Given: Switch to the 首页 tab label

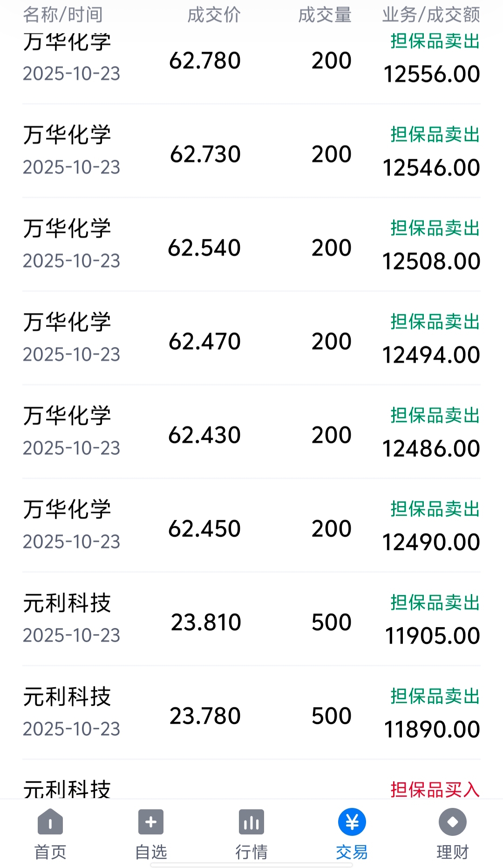Looking at the screenshot, I should (x=50, y=852).
